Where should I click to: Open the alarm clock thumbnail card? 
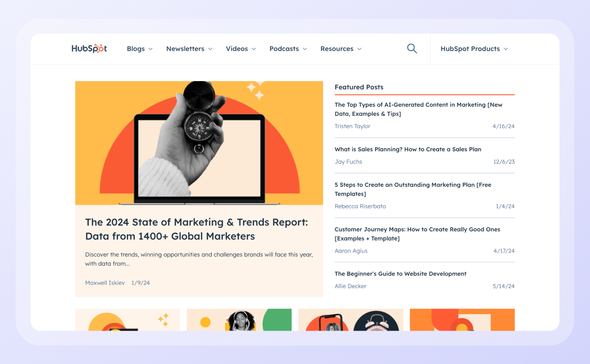pyautogui.click(x=351, y=320)
